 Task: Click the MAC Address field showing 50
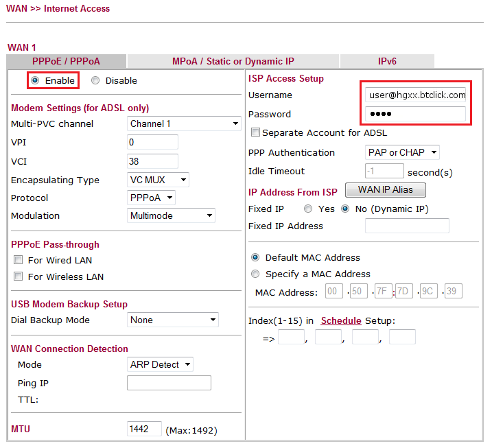tap(359, 291)
